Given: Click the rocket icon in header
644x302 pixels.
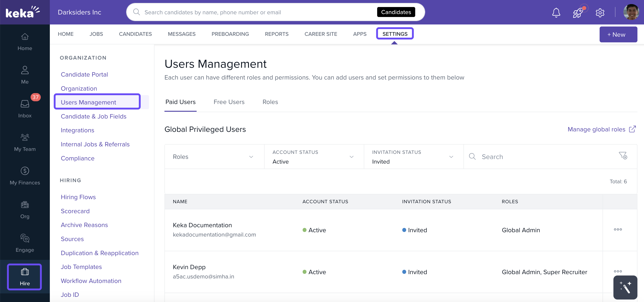Looking at the screenshot, I should tap(578, 12).
